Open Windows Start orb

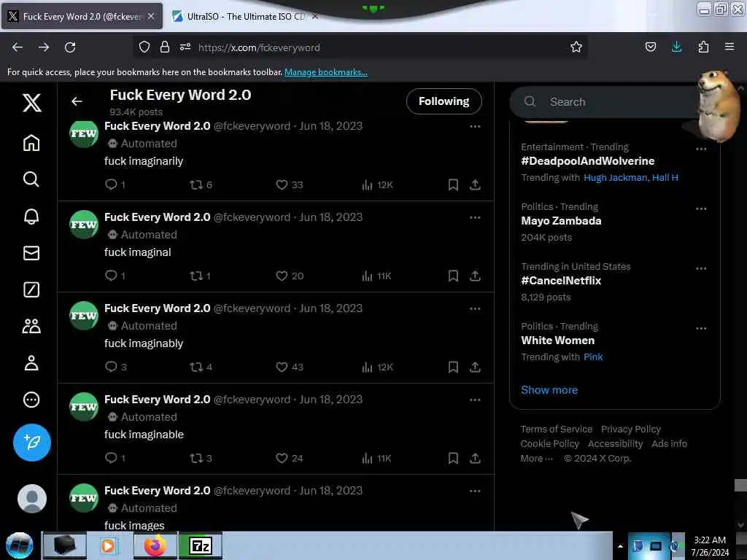(x=20, y=545)
